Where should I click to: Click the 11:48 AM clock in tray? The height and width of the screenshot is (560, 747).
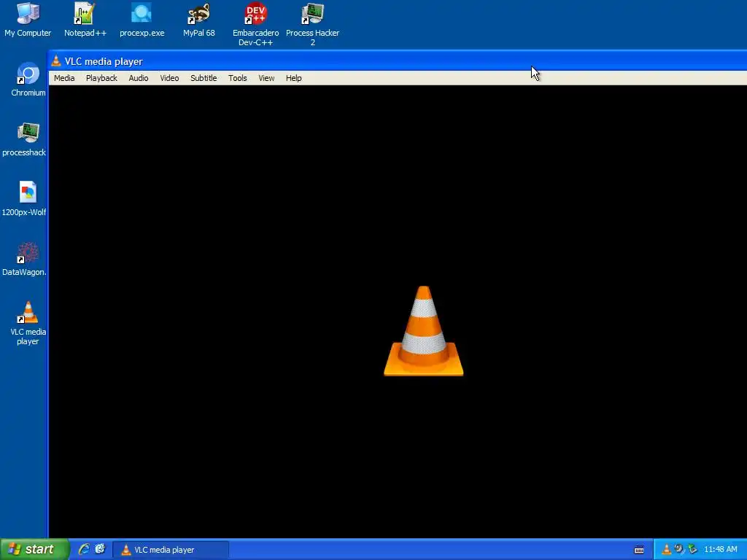click(x=720, y=550)
